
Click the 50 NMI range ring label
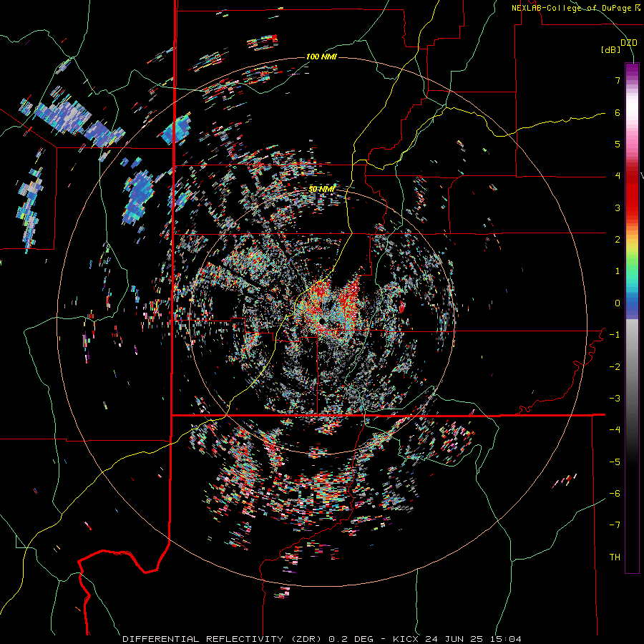click(321, 189)
